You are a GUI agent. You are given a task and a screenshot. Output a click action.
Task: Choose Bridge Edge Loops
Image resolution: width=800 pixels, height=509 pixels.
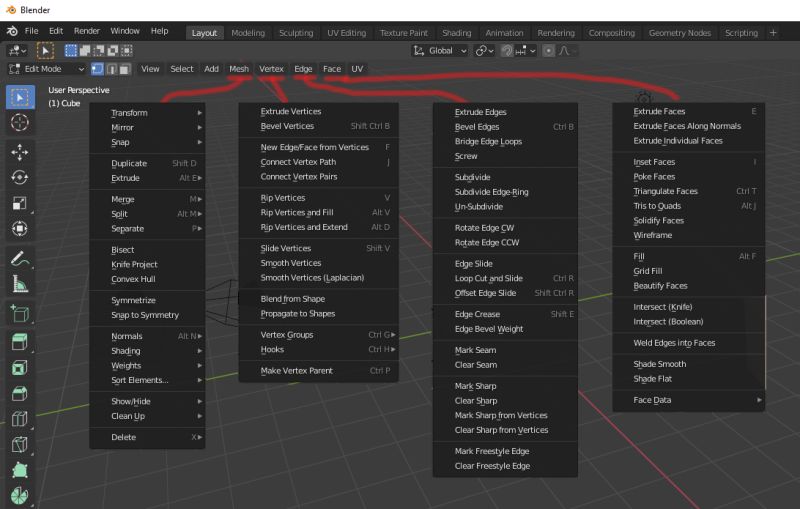tap(505, 141)
